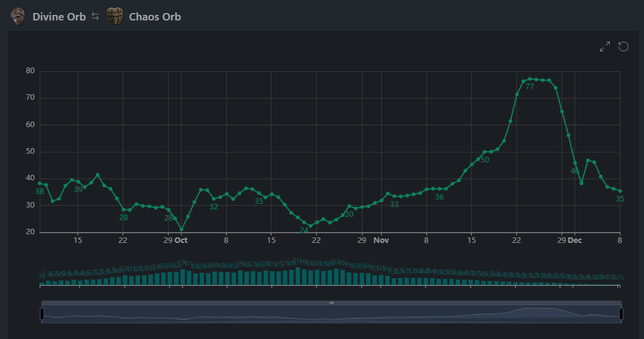Click the peak data point labeled 77
The width and height of the screenshot is (644, 339).
pos(530,79)
